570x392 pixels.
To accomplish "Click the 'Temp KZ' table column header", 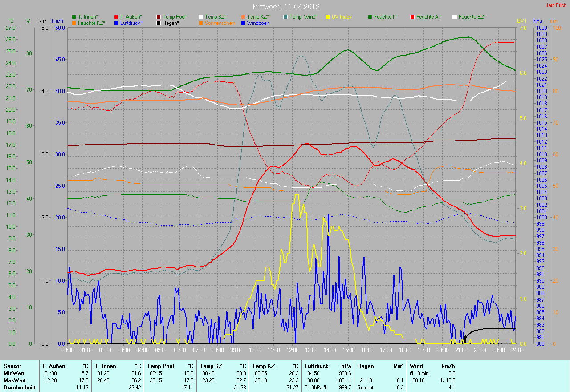I will coord(263,366).
